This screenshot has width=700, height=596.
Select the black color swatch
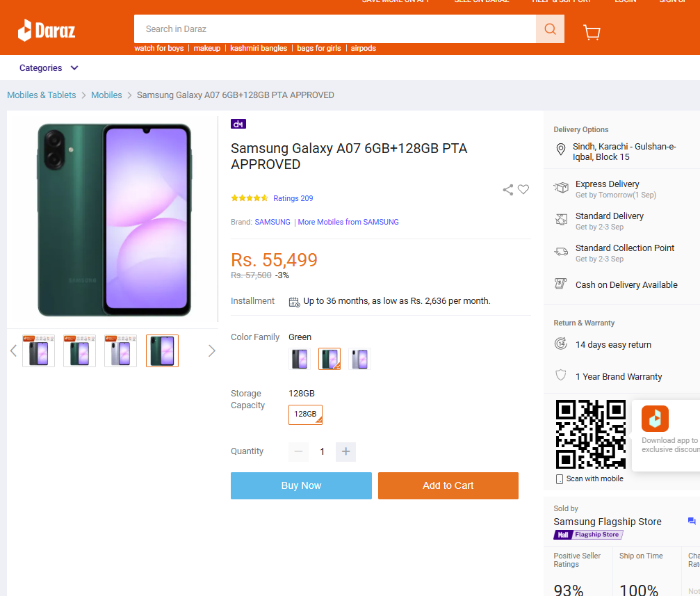click(x=300, y=359)
